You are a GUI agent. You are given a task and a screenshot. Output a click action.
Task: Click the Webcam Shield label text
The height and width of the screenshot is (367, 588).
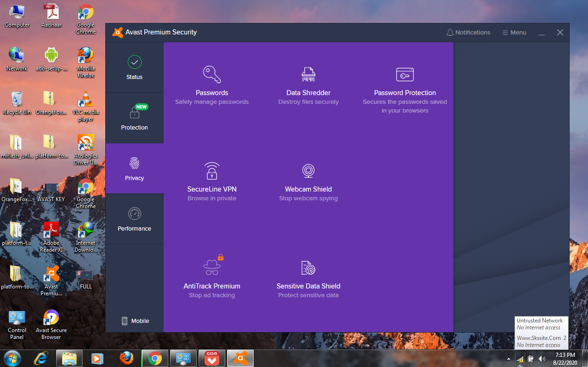pyautogui.click(x=308, y=189)
